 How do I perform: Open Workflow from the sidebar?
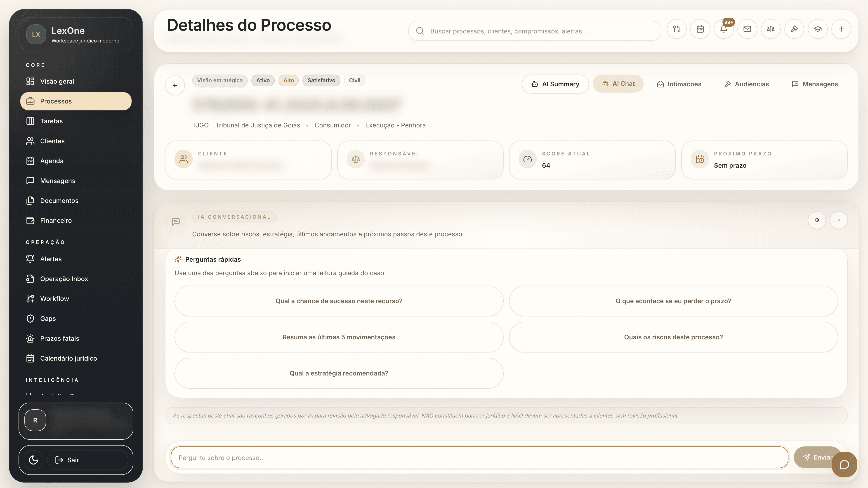click(x=54, y=298)
